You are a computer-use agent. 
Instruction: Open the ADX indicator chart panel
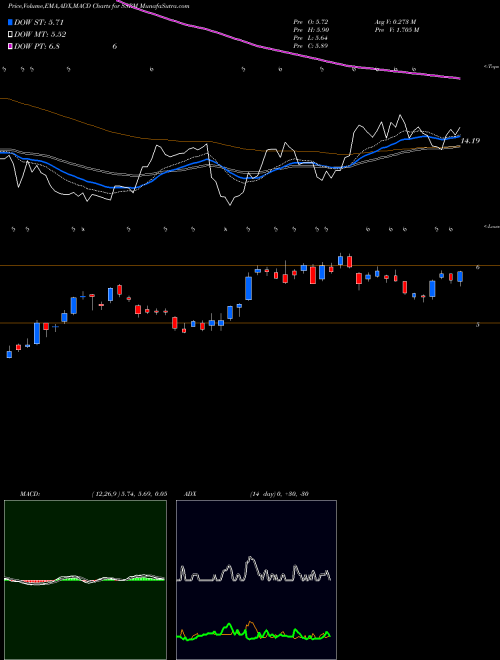point(256,580)
